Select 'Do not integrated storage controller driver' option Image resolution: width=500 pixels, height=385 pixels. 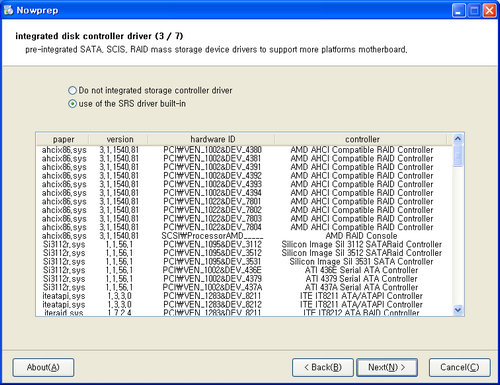pyautogui.click(x=150, y=90)
